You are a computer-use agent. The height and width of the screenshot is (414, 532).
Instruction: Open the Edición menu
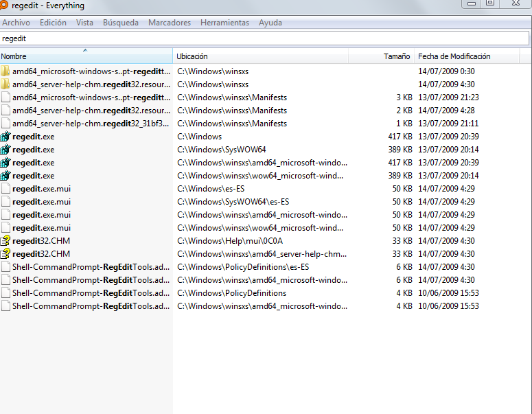point(53,23)
